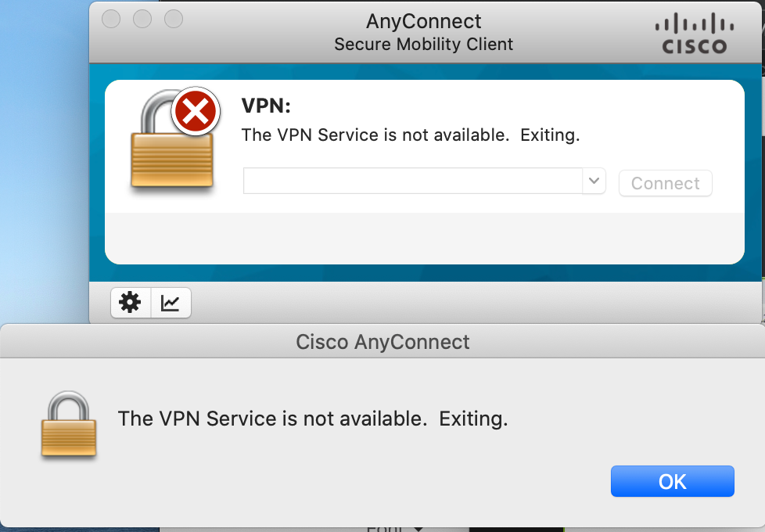Expand the VPN server dropdown chevron

tap(594, 181)
